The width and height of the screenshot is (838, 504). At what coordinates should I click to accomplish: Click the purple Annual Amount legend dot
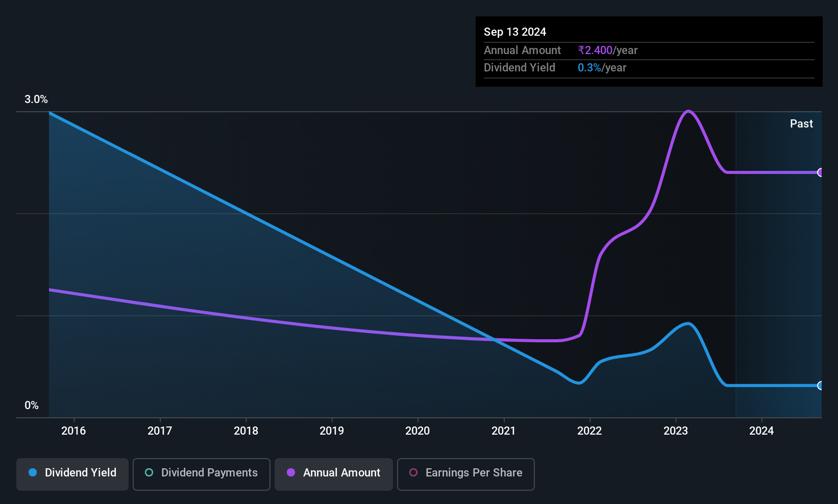coord(291,472)
